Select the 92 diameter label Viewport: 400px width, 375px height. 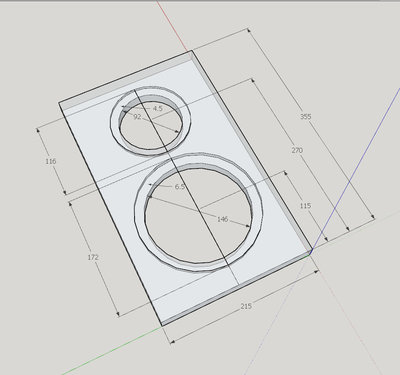[137, 117]
